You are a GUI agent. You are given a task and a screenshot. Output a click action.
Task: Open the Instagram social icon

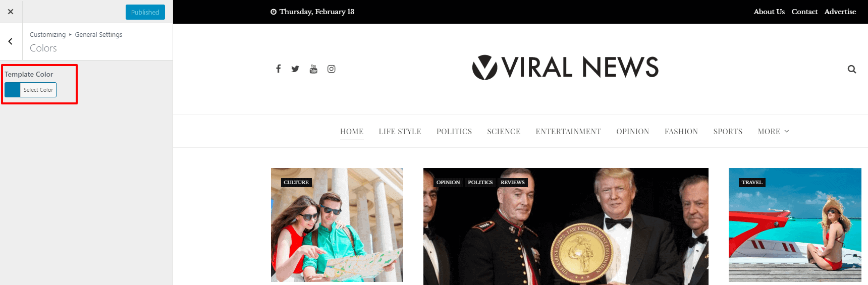tap(331, 69)
